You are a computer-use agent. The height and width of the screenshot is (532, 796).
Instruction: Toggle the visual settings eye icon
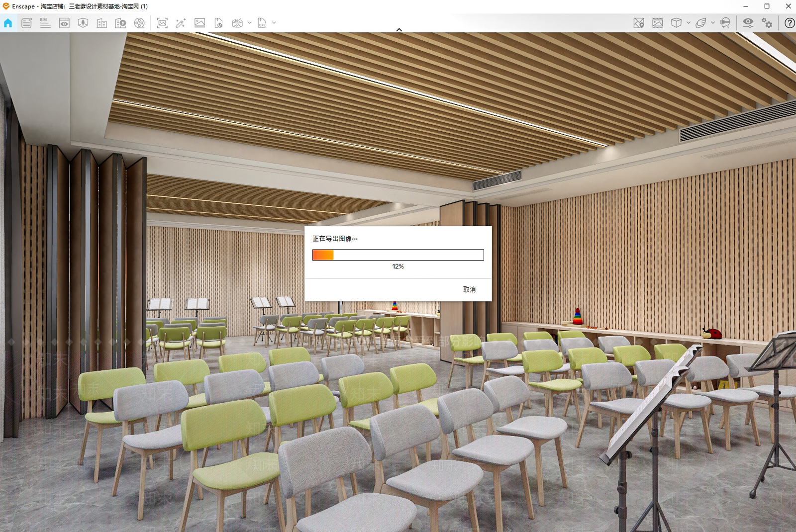[x=748, y=23]
